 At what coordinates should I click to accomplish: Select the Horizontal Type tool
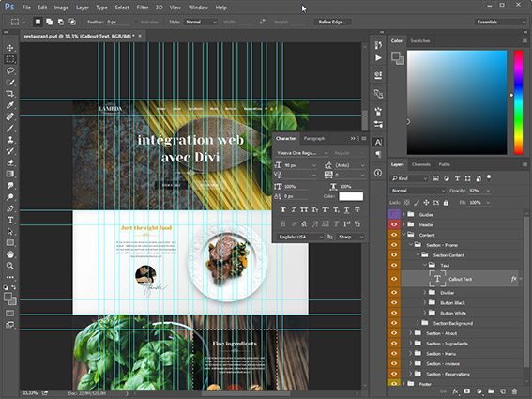click(x=10, y=220)
